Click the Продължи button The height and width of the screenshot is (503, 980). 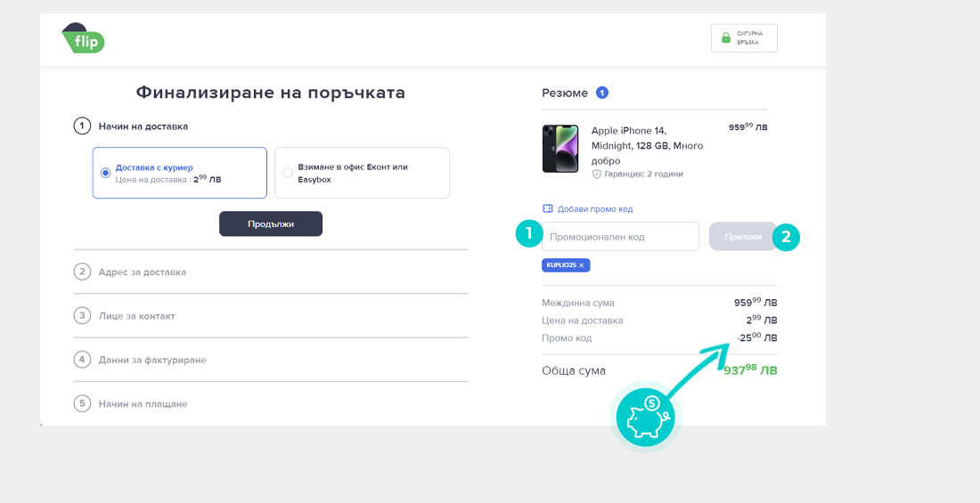[271, 223]
